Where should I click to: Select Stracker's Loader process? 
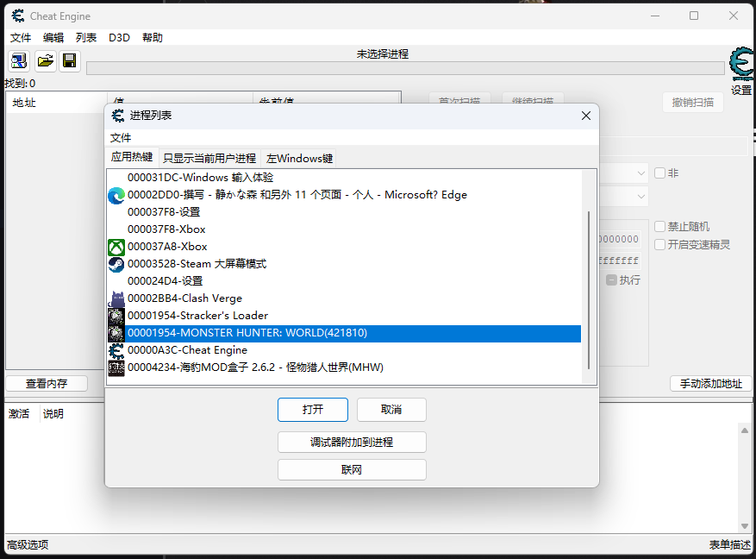[197, 316]
